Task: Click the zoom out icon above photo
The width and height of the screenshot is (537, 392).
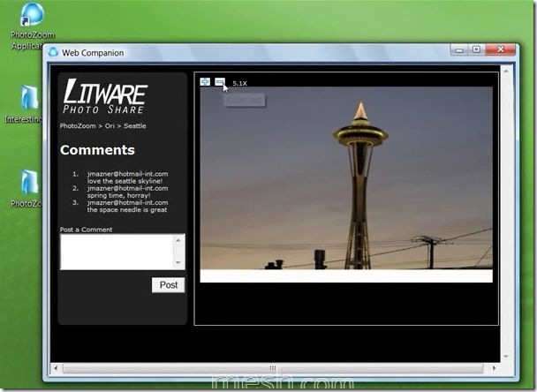Action: (x=220, y=82)
